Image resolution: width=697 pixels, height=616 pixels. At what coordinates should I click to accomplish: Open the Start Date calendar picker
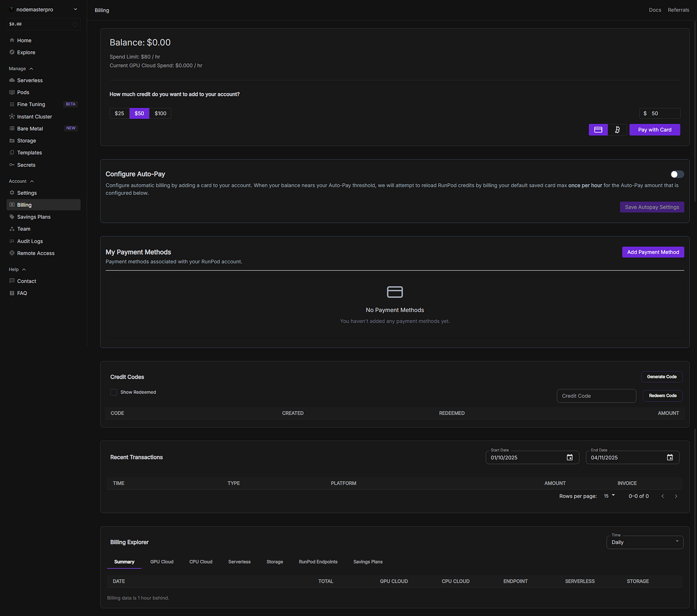click(570, 457)
